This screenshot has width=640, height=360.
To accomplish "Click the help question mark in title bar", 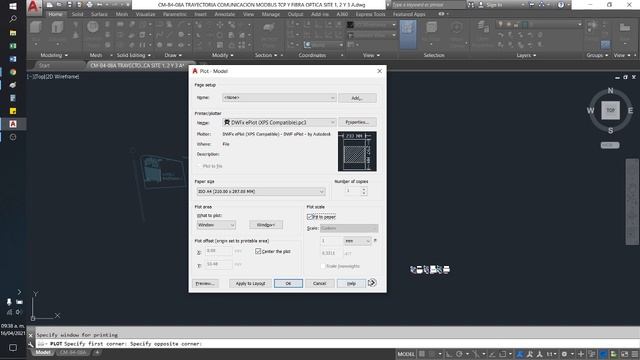I will (x=561, y=5).
